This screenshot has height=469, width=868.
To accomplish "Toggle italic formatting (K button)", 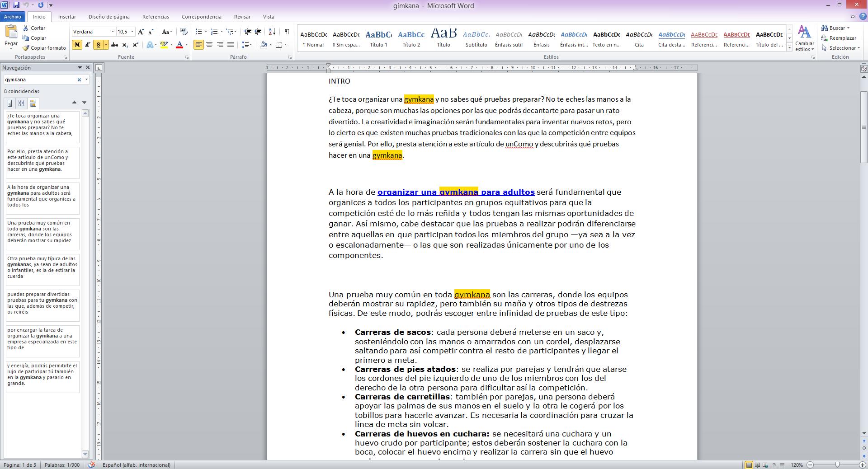I will (x=87, y=45).
